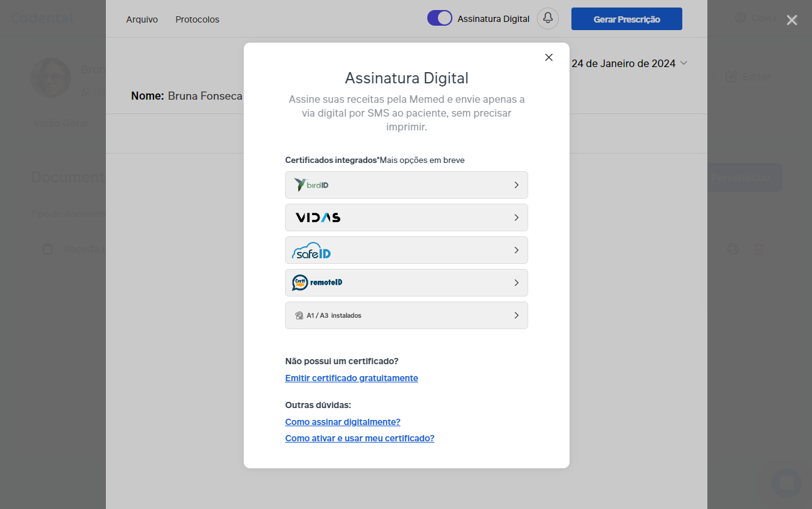Close the prescription overlay with the white X

pos(792,20)
